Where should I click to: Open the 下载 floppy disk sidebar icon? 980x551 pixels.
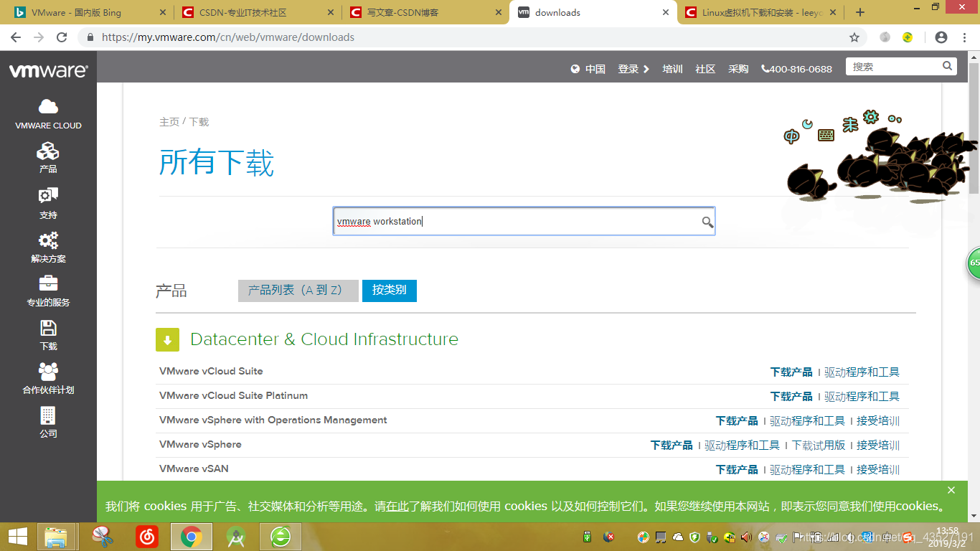(x=48, y=329)
